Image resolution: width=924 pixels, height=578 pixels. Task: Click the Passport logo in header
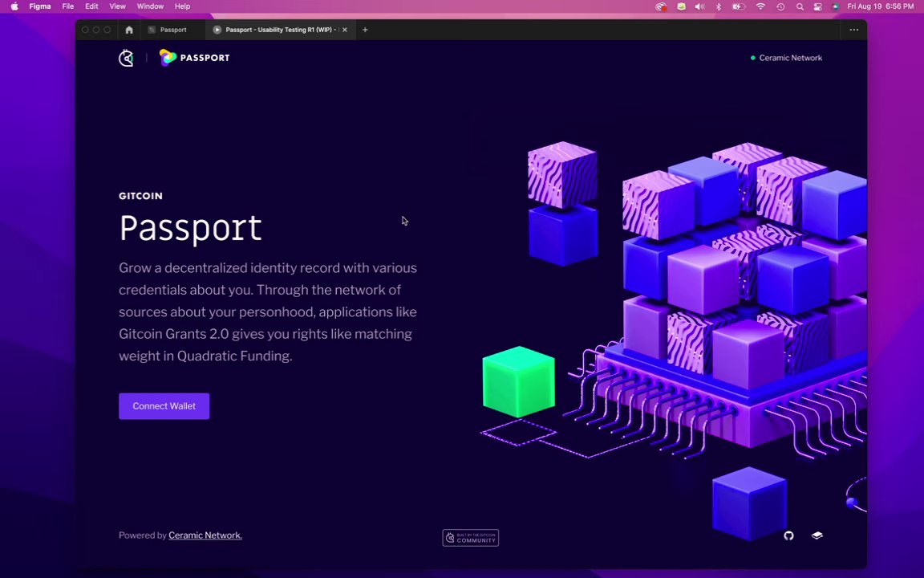pyautogui.click(x=194, y=58)
